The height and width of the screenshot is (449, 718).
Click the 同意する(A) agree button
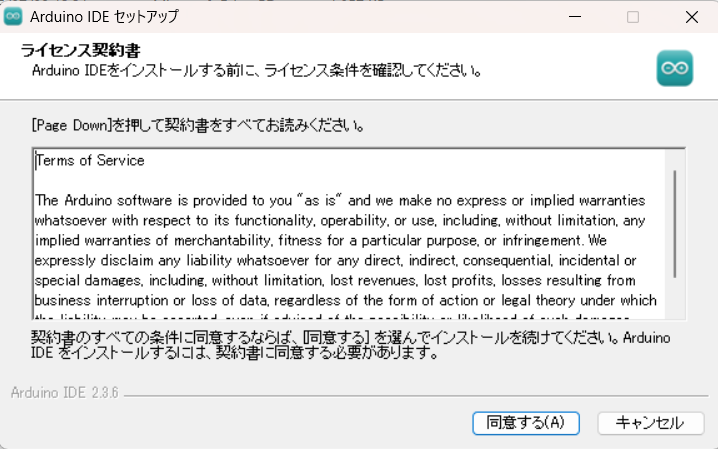click(526, 422)
